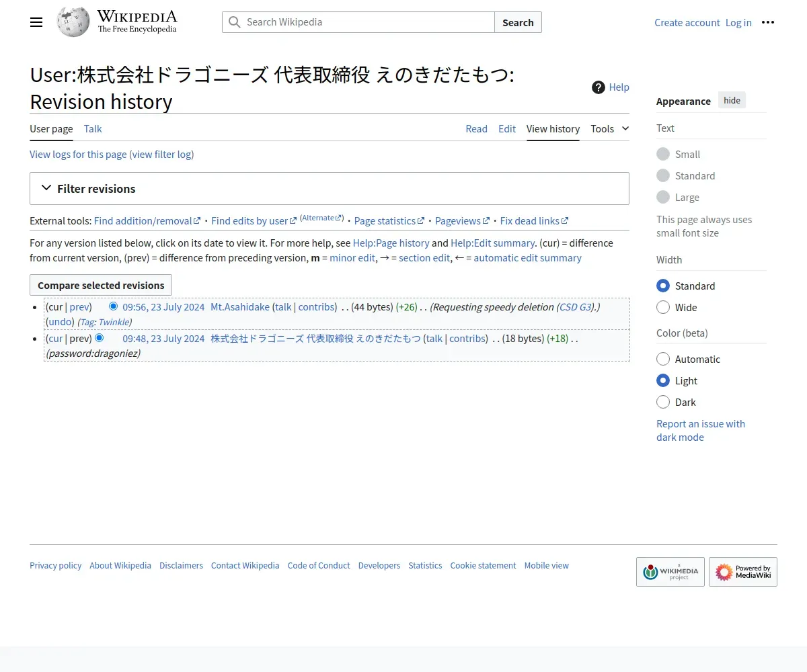Click prev on the 09:56 revision
Screen dimensions: 807x672
(79, 306)
